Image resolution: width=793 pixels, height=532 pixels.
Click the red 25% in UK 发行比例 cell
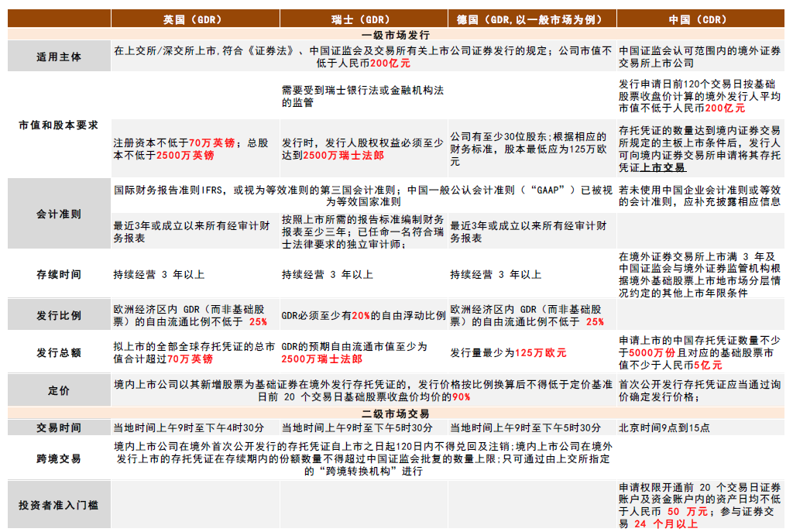[258, 321]
